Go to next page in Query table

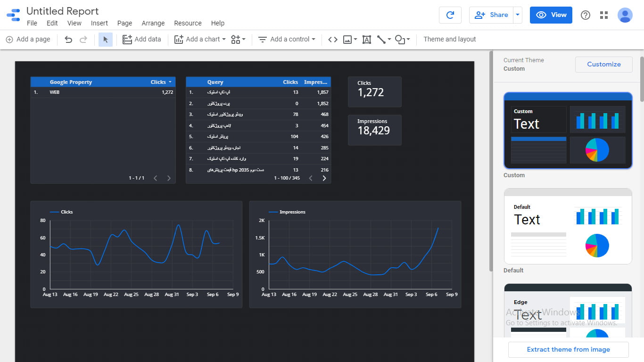(x=324, y=178)
